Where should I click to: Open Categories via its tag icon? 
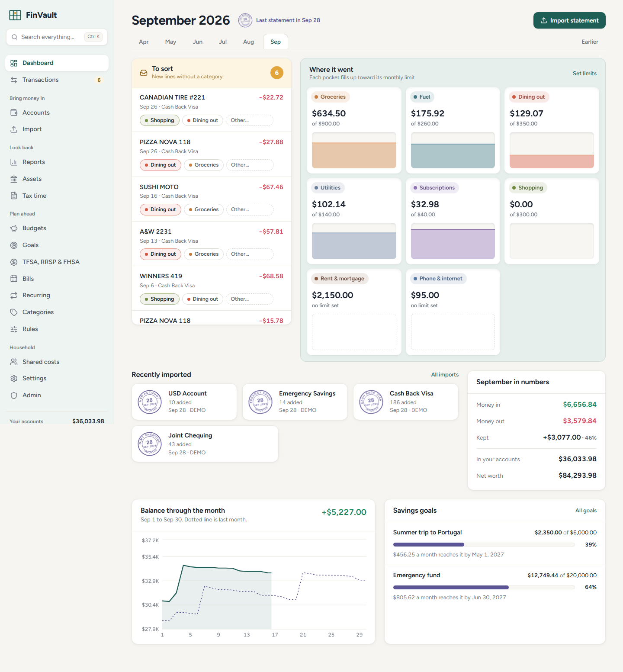click(14, 312)
